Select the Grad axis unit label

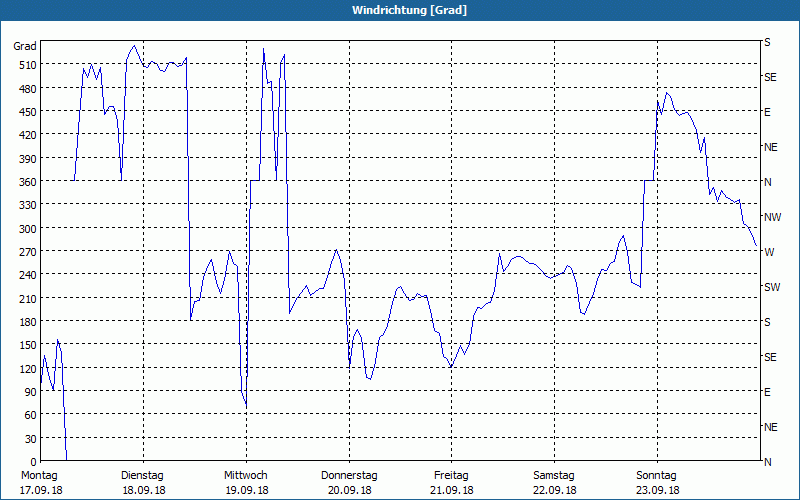[x=24, y=46]
